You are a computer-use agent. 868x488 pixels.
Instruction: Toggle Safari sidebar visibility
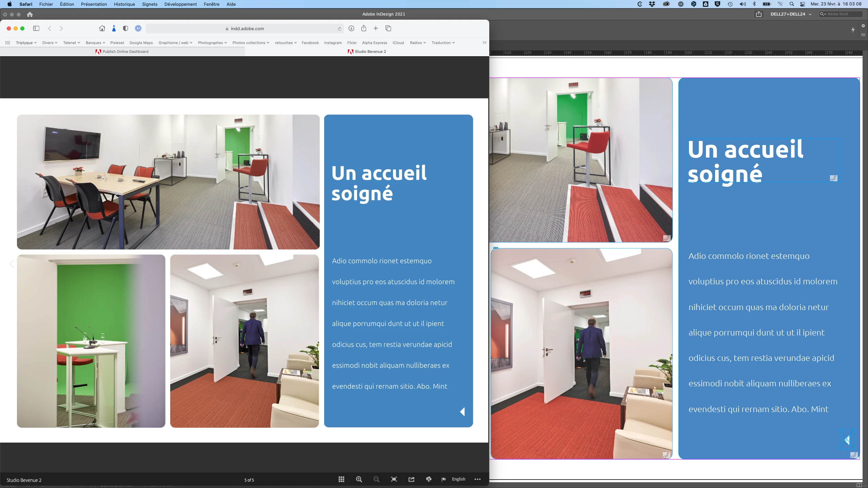click(36, 28)
